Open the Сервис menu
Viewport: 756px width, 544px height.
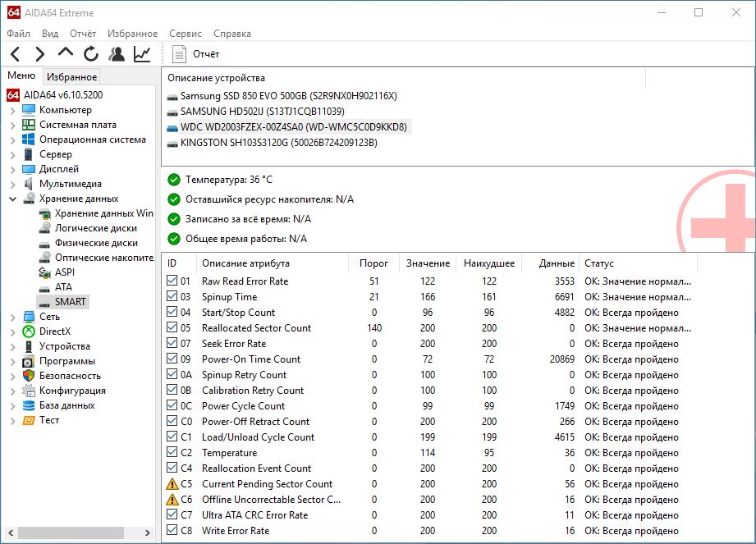pyautogui.click(x=186, y=34)
